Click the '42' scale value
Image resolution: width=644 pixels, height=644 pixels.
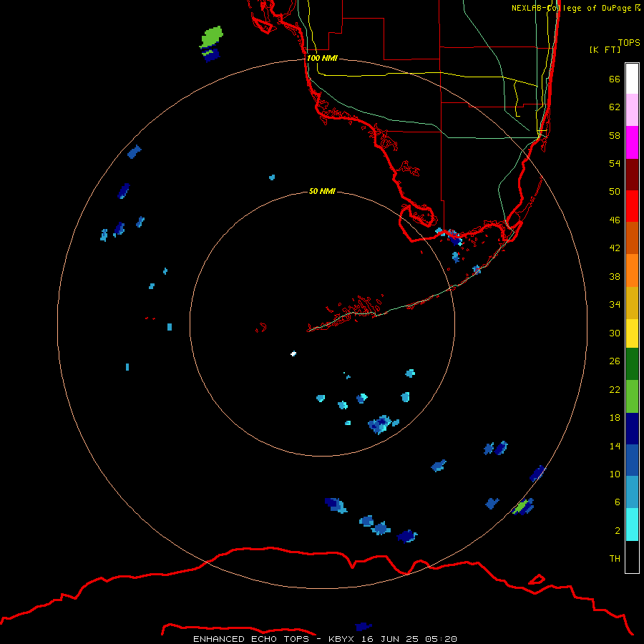tap(615, 248)
